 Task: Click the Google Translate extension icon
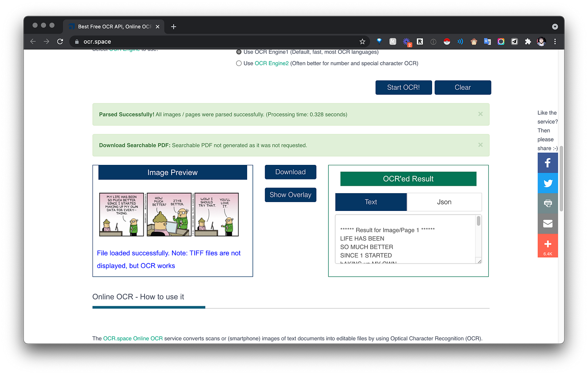pos(487,42)
